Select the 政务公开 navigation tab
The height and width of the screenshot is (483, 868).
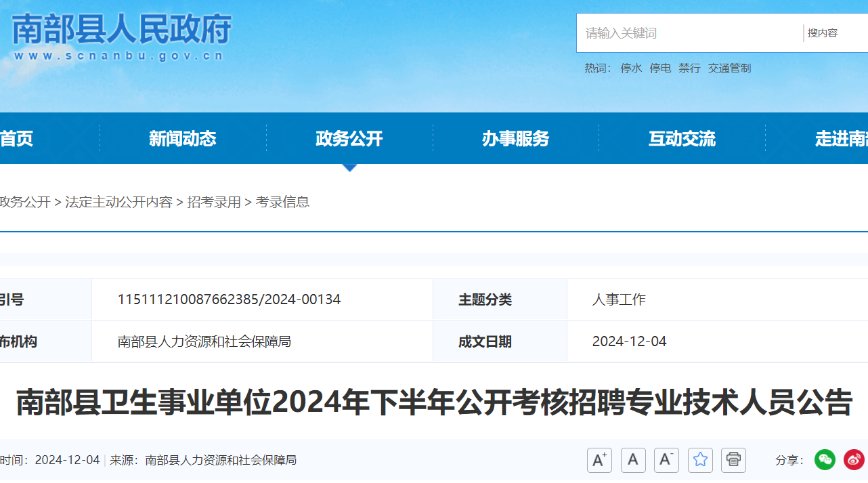coord(349,139)
